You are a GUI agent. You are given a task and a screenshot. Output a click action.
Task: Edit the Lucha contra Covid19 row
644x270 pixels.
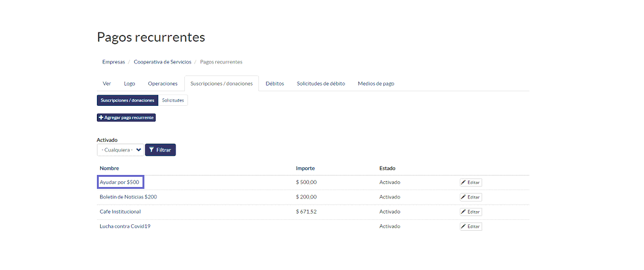pyautogui.click(x=470, y=226)
